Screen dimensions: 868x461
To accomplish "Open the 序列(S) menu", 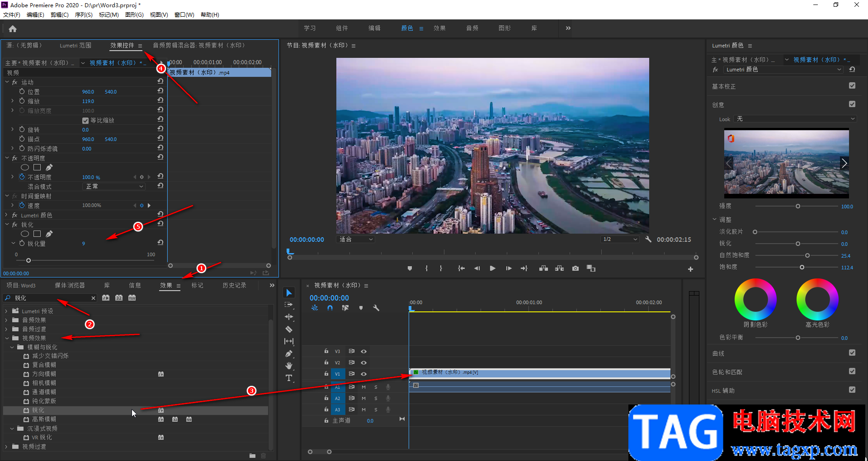I will [x=84, y=15].
